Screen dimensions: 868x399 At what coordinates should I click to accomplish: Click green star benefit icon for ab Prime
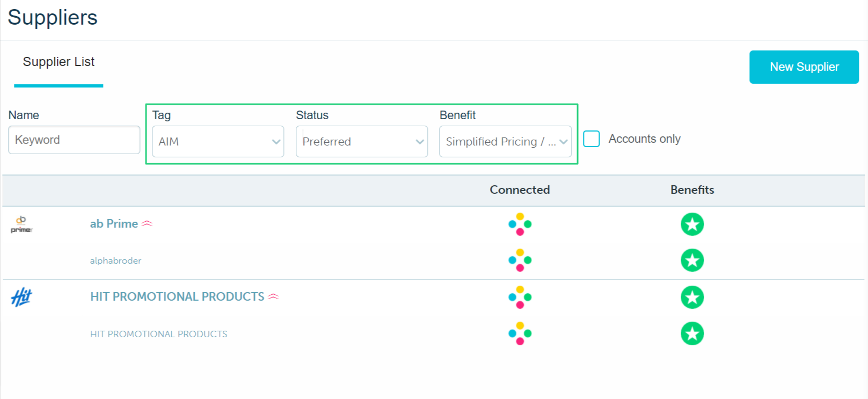point(692,224)
